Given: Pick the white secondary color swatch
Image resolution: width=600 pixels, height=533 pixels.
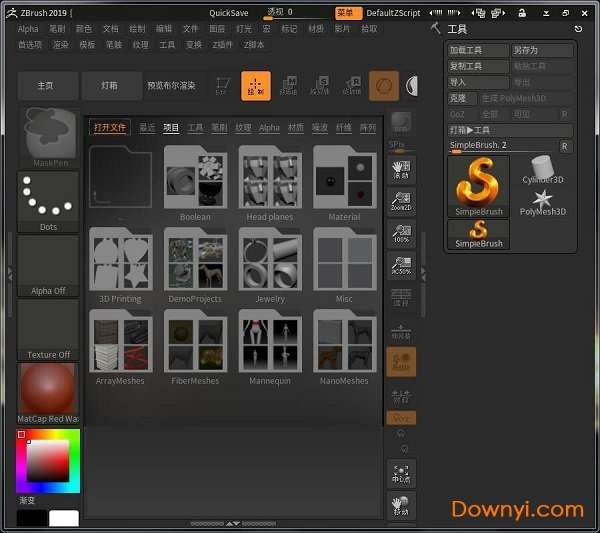Looking at the screenshot, I should point(64,518).
